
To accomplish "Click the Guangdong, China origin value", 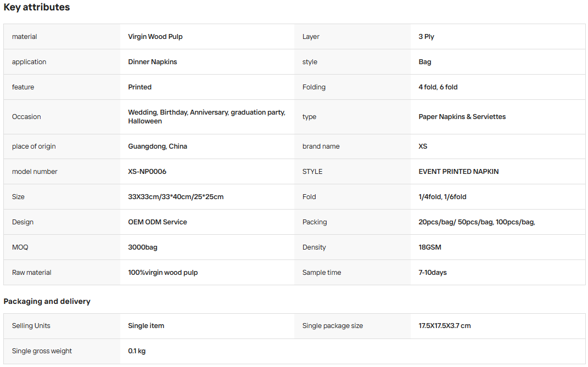I will (158, 146).
